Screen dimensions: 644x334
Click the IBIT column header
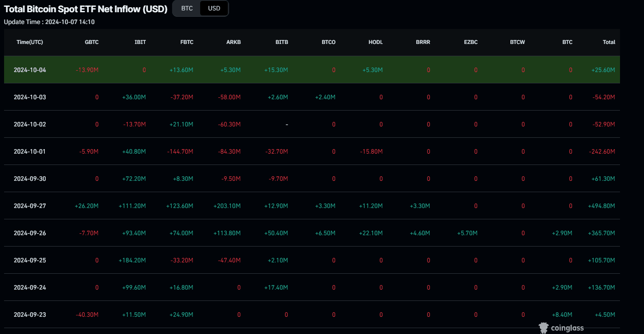(140, 42)
